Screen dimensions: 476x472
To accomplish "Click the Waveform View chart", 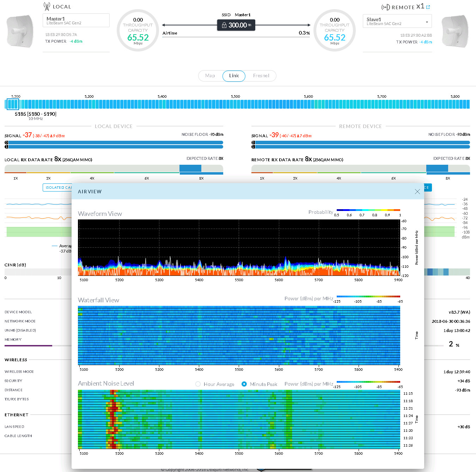I will coord(239,247).
